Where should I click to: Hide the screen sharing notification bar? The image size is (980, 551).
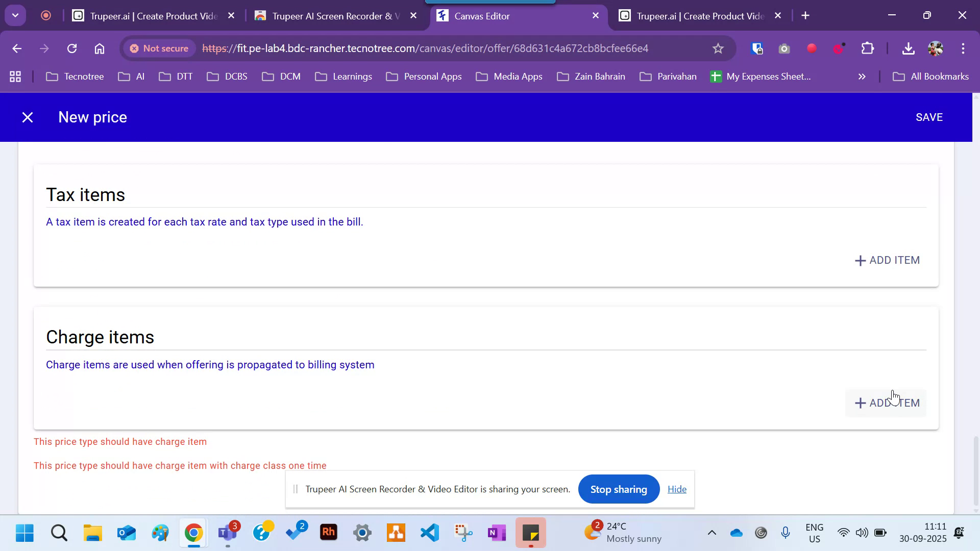tap(677, 489)
